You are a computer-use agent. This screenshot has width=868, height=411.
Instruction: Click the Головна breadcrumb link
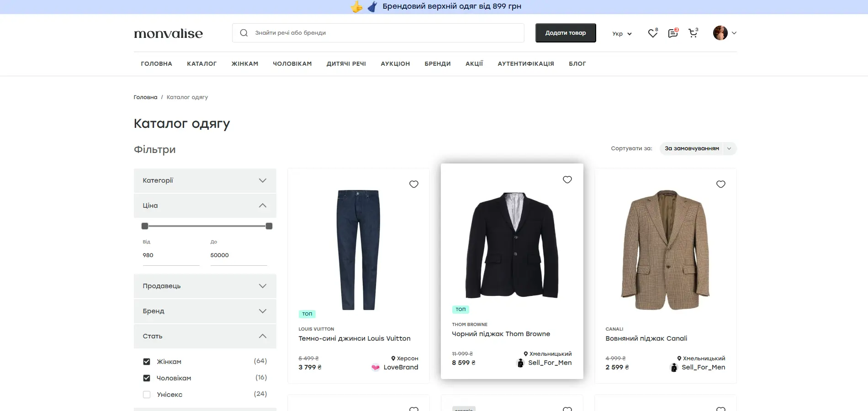(145, 97)
